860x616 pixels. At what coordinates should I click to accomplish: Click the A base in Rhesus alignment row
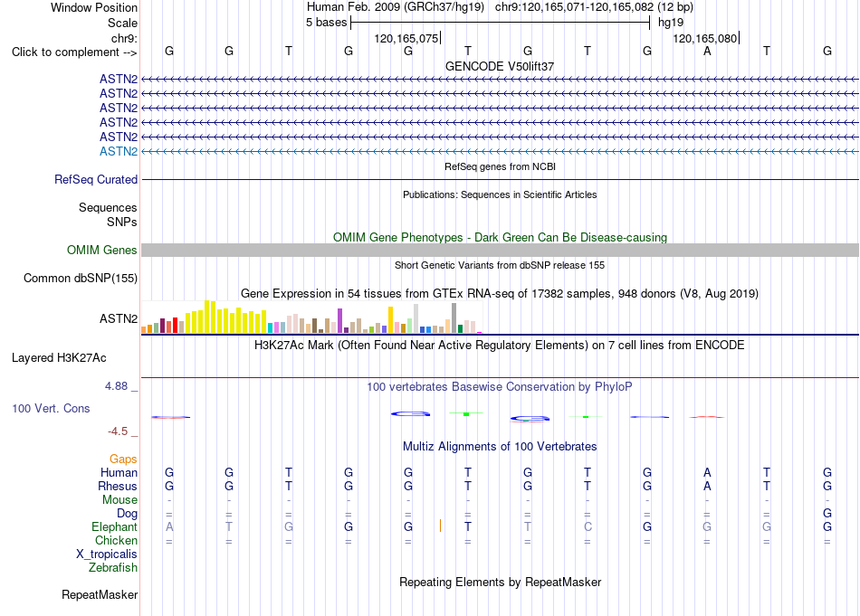(707, 486)
